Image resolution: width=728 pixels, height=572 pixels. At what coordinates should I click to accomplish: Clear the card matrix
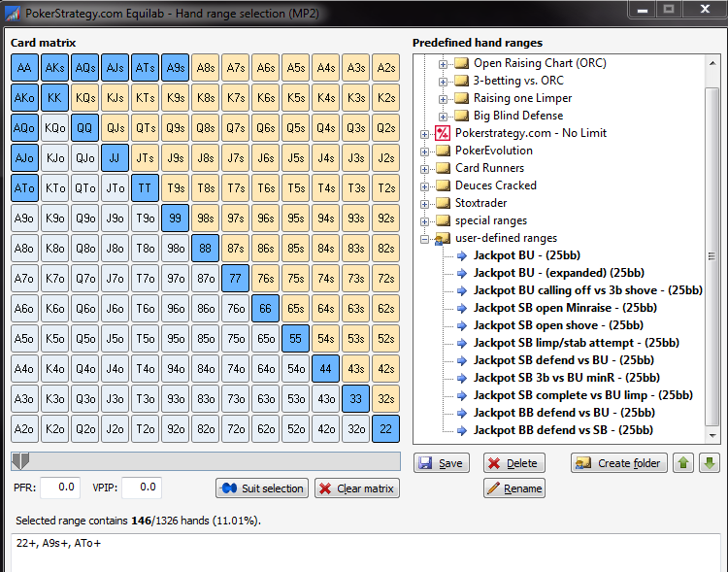357,488
